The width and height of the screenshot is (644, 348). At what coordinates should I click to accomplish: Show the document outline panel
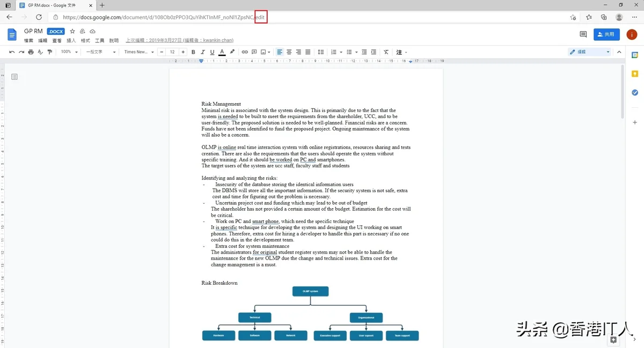(14, 77)
